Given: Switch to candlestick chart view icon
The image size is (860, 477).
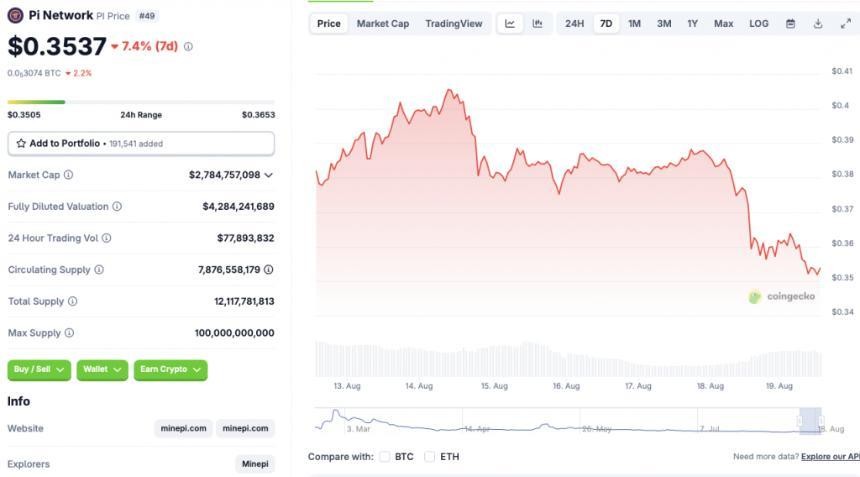Looking at the screenshot, I should [x=538, y=23].
